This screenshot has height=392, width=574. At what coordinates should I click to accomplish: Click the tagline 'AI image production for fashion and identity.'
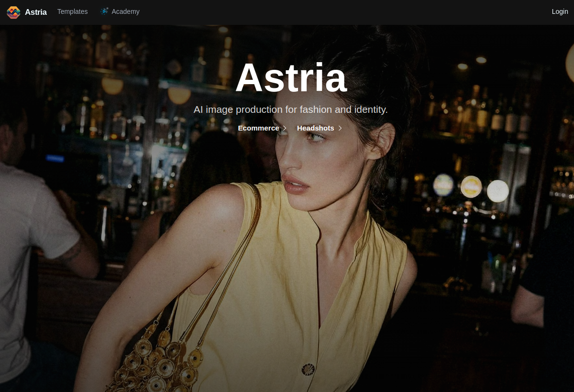click(291, 109)
